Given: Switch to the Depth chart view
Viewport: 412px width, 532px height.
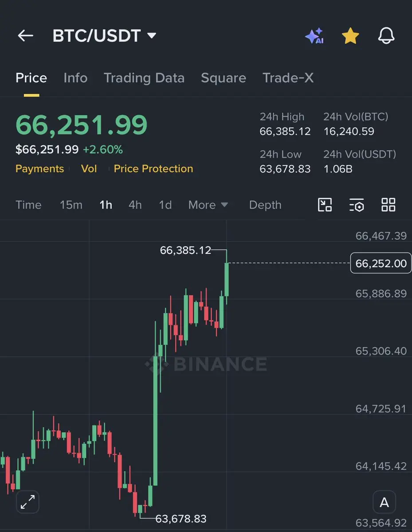Looking at the screenshot, I should coord(265,205).
